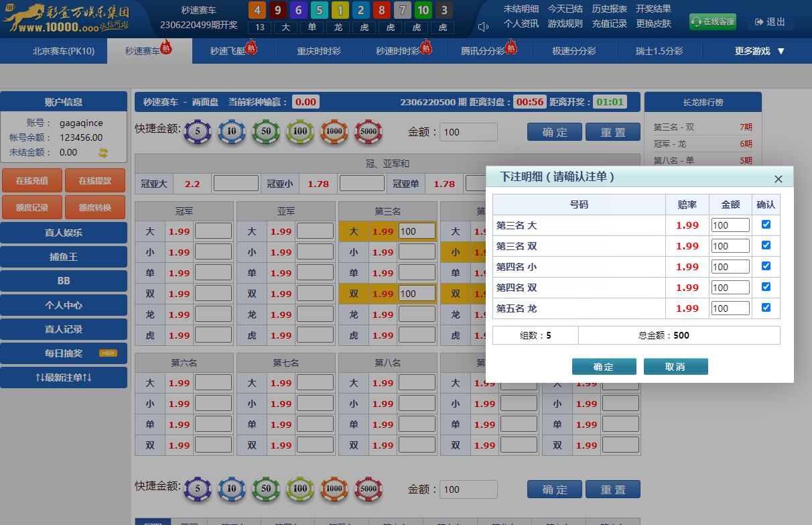The height and width of the screenshot is (525, 812).
Task: Select the blue 10 chip in the top row
Action: tap(232, 132)
